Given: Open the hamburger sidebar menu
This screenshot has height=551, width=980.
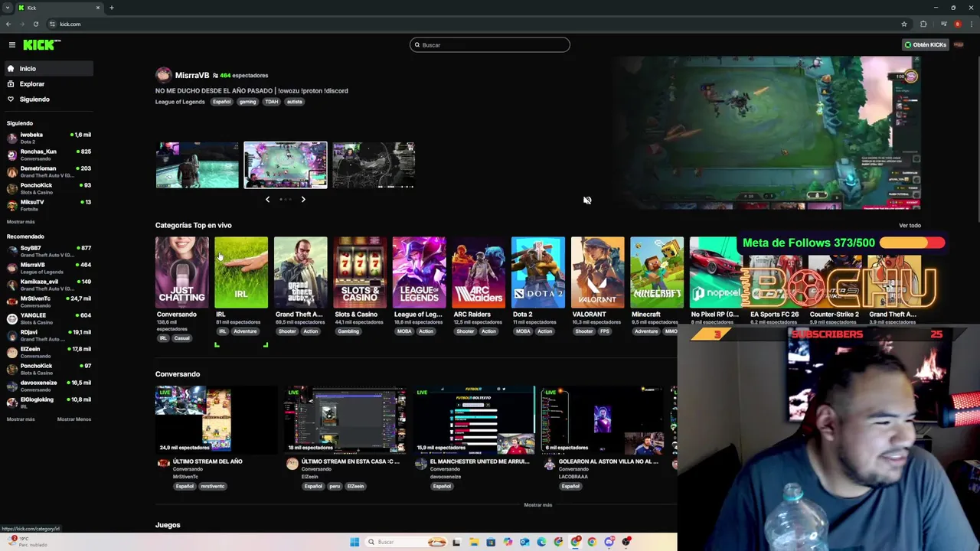Looking at the screenshot, I should (x=12, y=45).
